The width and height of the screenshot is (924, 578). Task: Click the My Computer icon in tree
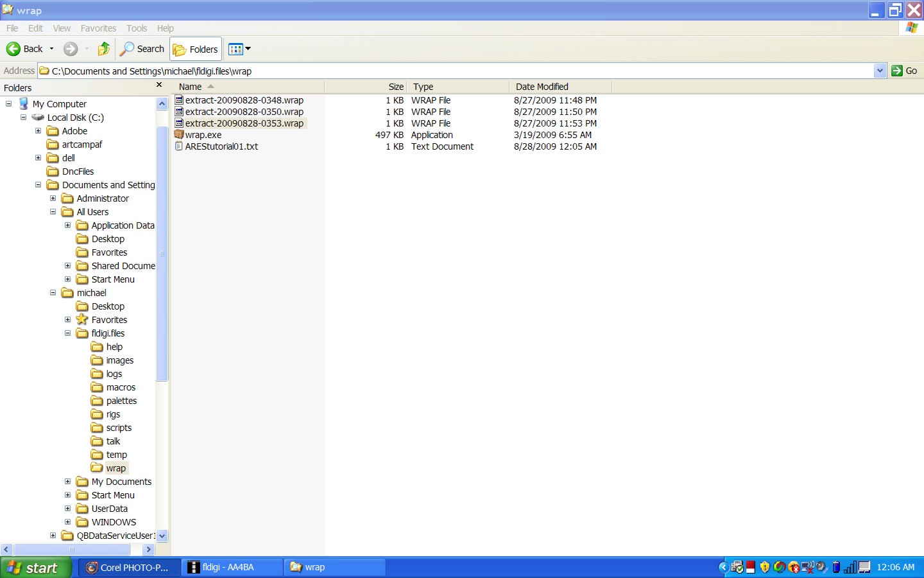[x=24, y=103]
